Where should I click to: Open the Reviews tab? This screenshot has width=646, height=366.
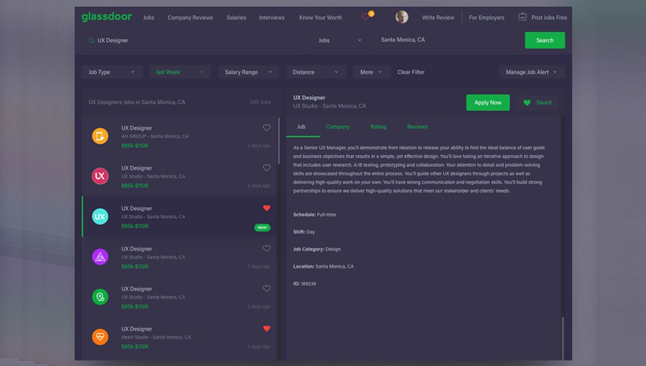point(417,127)
